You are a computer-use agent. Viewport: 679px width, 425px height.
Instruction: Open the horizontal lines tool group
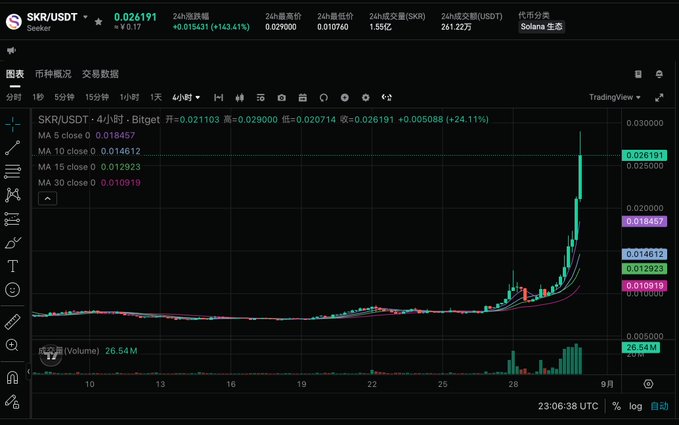(13, 172)
